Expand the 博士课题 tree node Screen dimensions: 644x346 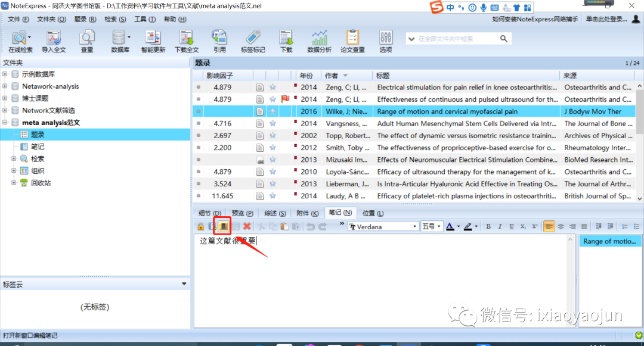click(x=5, y=98)
